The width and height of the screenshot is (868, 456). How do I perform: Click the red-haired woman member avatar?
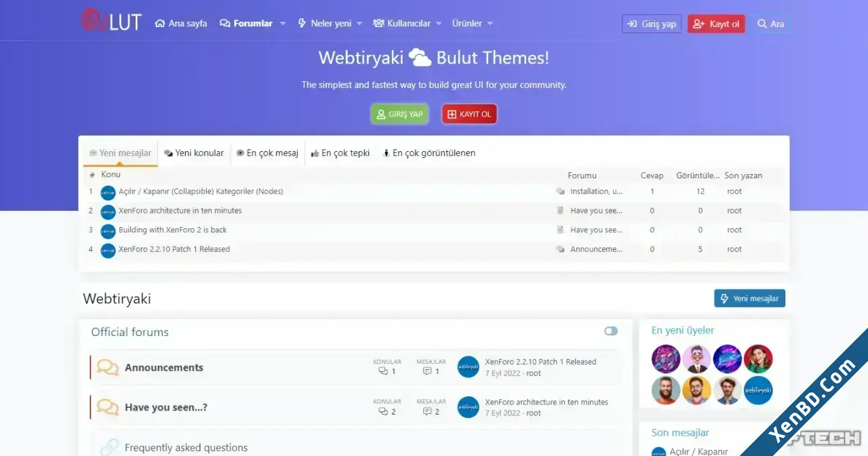(x=758, y=359)
